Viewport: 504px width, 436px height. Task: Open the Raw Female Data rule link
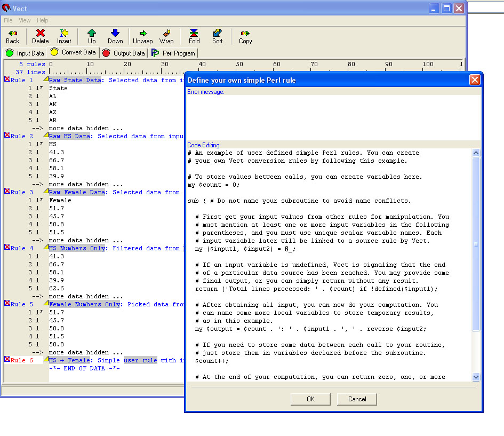[77, 192]
